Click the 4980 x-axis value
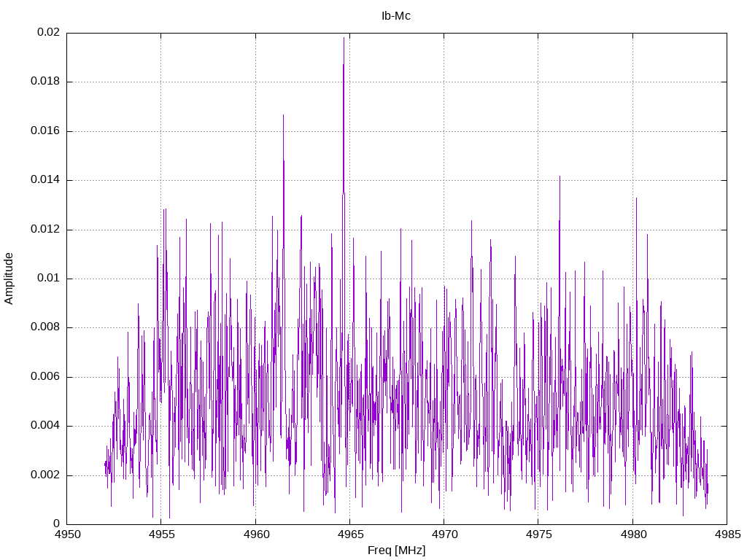 [632, 534]
